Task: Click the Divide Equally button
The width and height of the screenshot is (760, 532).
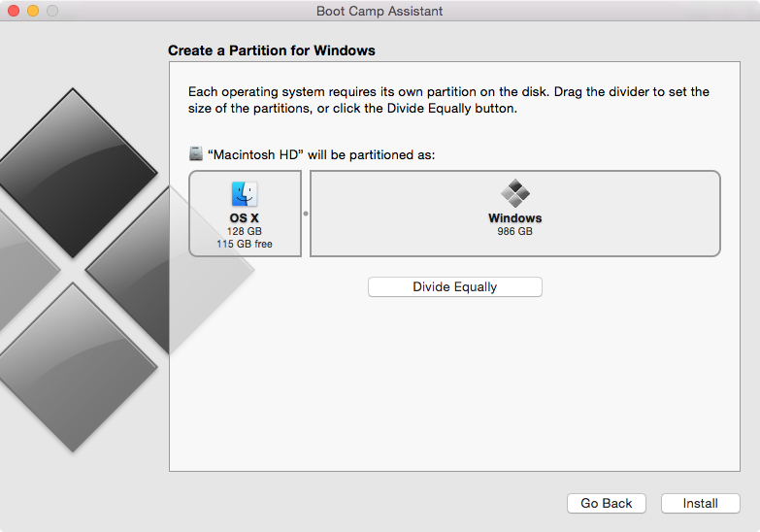Action: click(x=454, y=286)
